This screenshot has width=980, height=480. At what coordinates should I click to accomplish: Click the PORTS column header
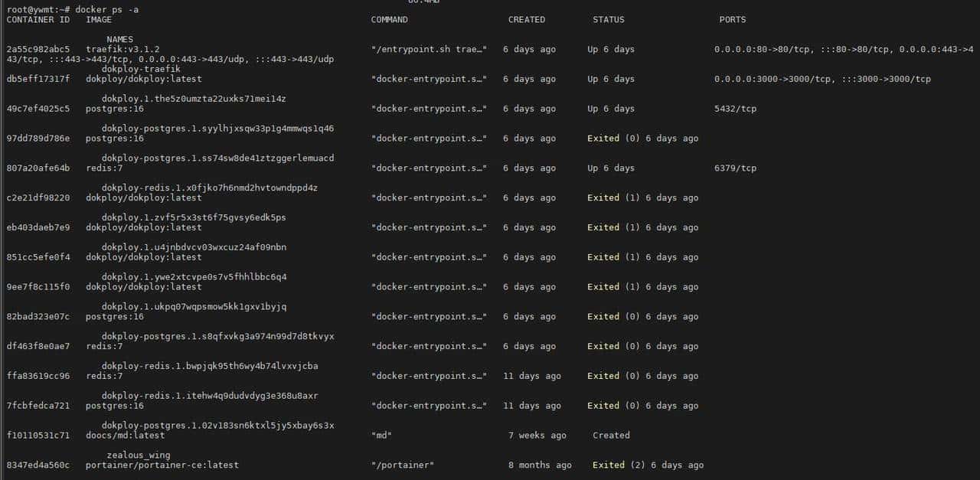pos(732,19)
